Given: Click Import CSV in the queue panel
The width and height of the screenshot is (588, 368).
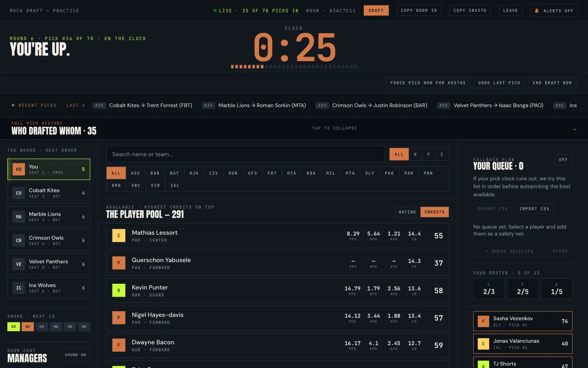Looking at the screenshot, I should click(534, 209).
